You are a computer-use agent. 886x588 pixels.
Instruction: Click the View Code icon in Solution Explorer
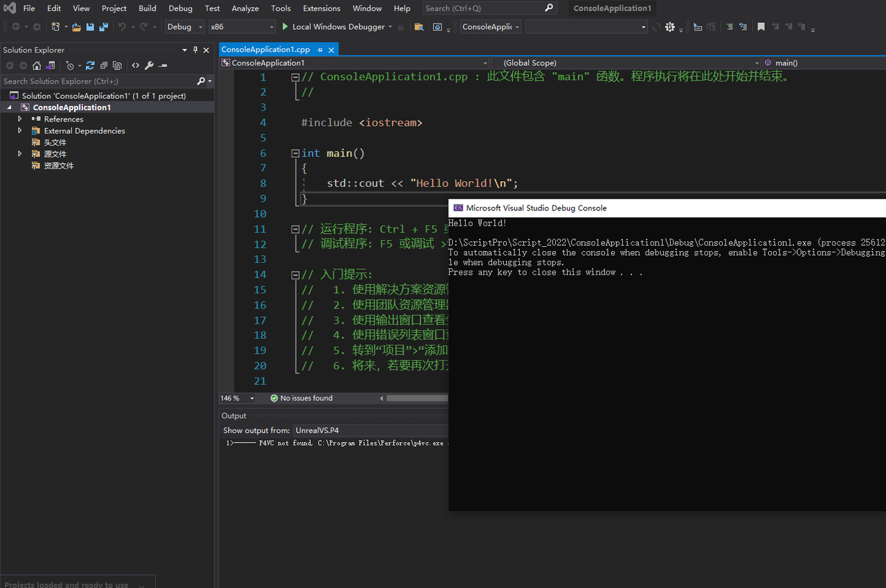[x=136, y=66]
